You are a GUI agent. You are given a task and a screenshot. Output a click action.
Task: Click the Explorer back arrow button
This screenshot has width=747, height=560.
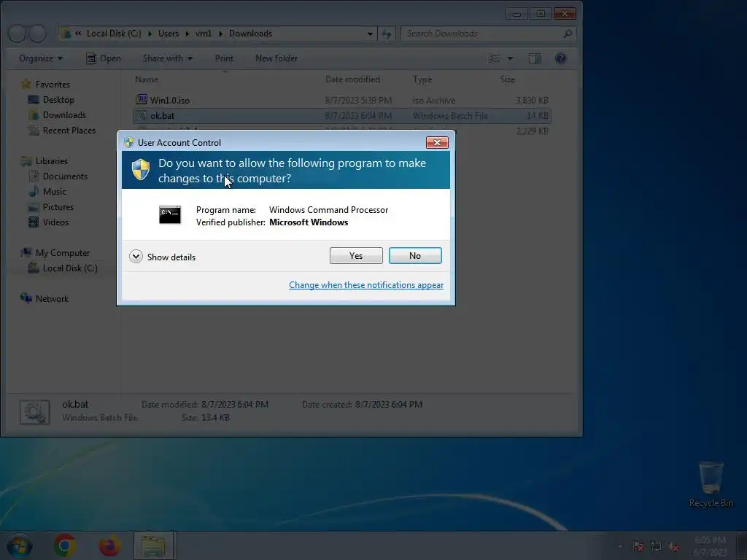18,34
